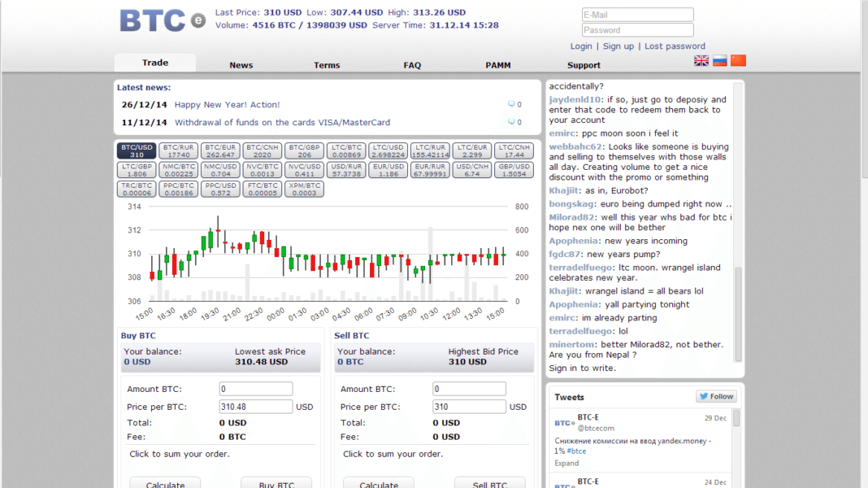Image resolution: width=868 pixels, height=488 pixels.
Task: Open comments for Happy New Year news
Action: tap(514, 104)
